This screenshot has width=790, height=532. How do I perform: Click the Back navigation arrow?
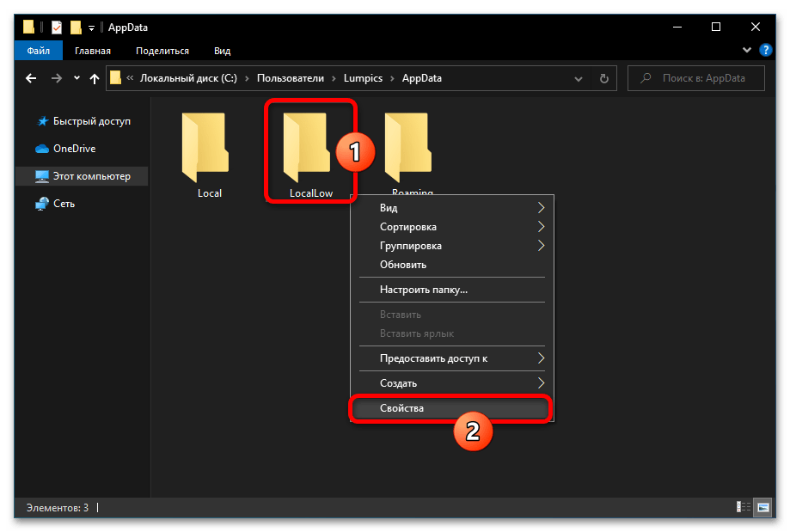pyautogui.click(x=31, y=78)
